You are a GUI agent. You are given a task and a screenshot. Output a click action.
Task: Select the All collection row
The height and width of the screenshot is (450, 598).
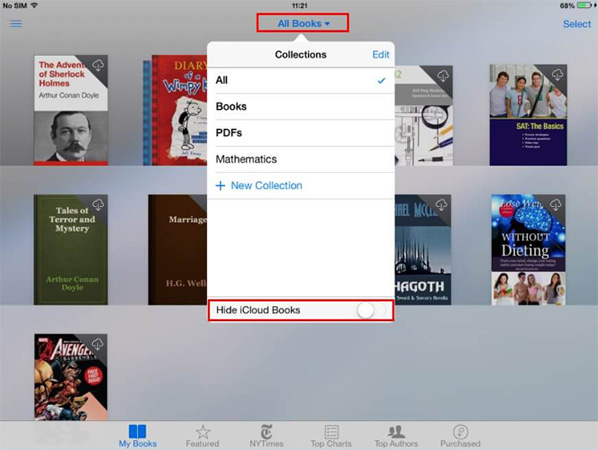pyautogui.click(x=301, y=80)
